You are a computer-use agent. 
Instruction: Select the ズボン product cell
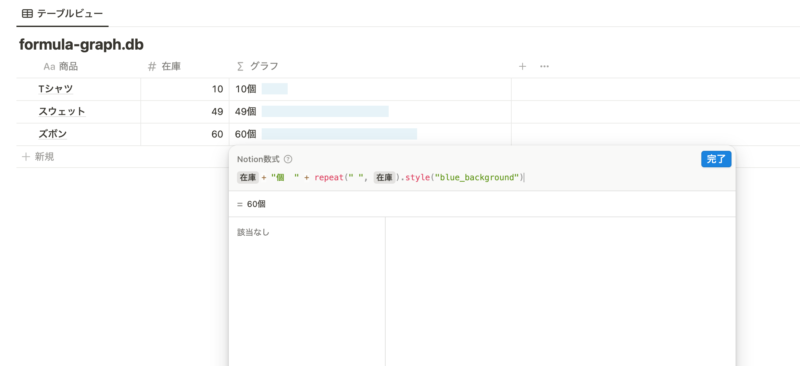click(x=79, y=134)
